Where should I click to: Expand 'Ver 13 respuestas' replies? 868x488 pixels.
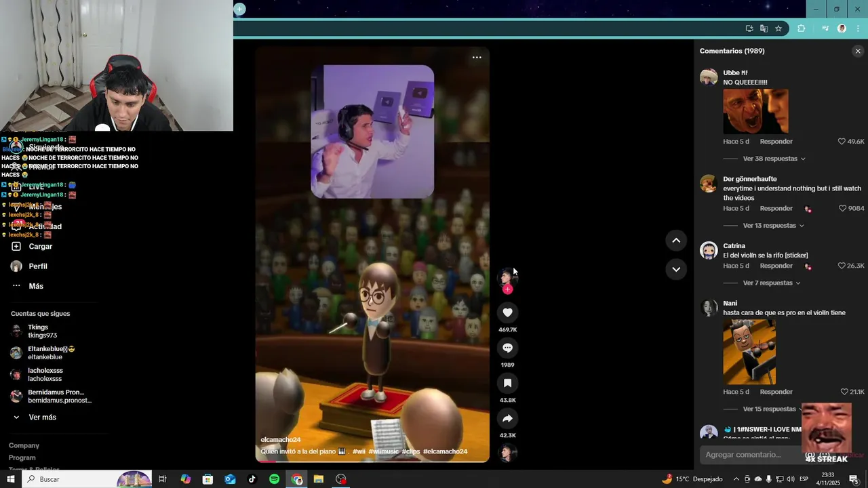click(x=774, y=226)
